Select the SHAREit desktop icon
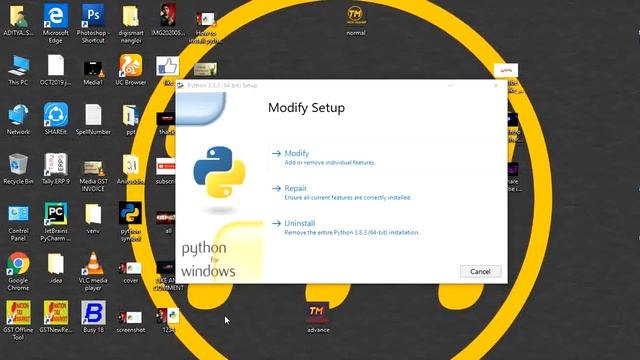 (x=56, y=120)
